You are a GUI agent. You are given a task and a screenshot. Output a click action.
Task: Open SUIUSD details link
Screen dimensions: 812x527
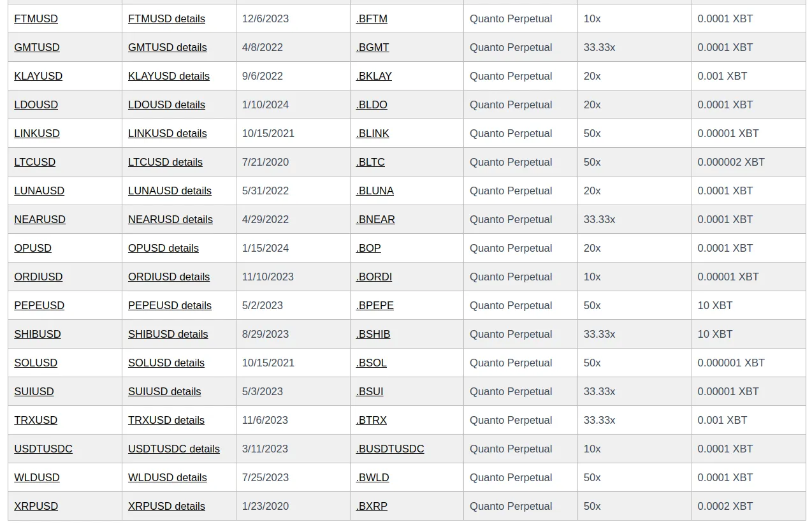coord(164,391)
